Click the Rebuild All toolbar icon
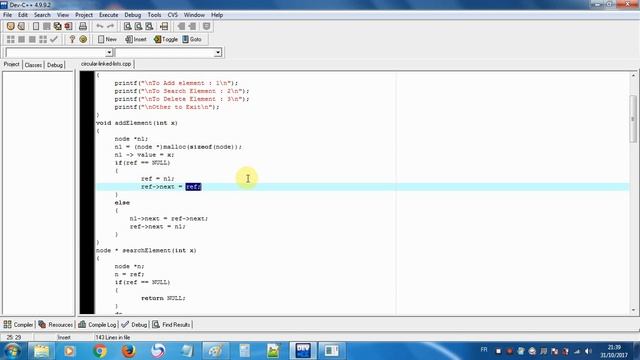 click(x=43, y=39)
